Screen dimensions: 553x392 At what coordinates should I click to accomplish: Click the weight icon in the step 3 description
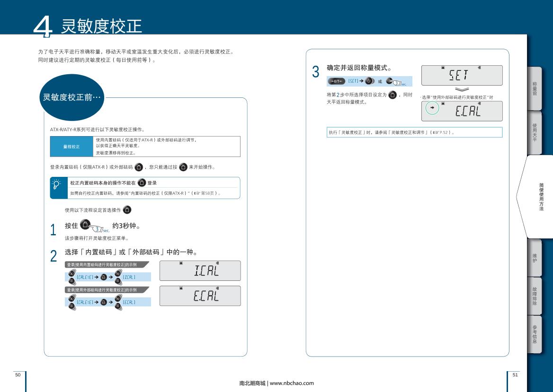click(x=392, y=95)
